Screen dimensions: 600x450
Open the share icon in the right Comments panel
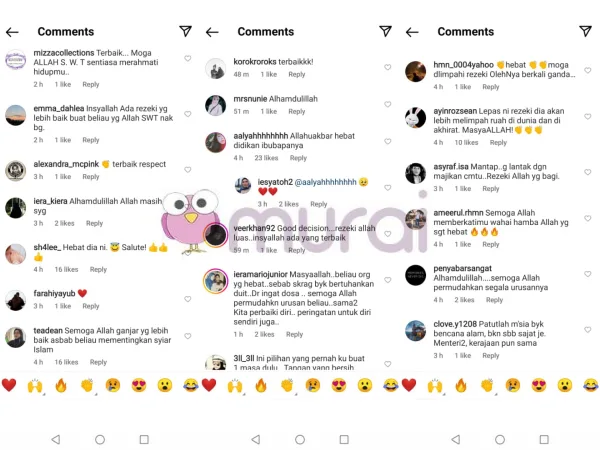pos(585,31)
